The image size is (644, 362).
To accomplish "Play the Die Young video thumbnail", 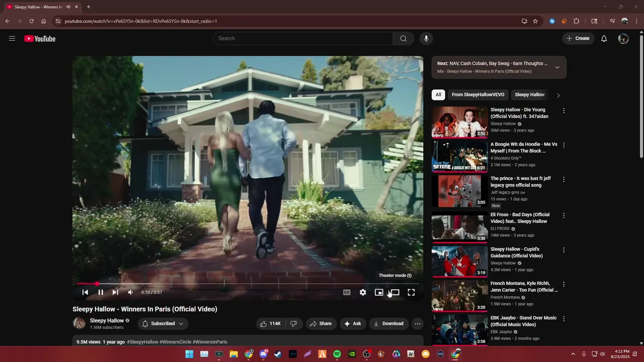I will pos(459,122).
